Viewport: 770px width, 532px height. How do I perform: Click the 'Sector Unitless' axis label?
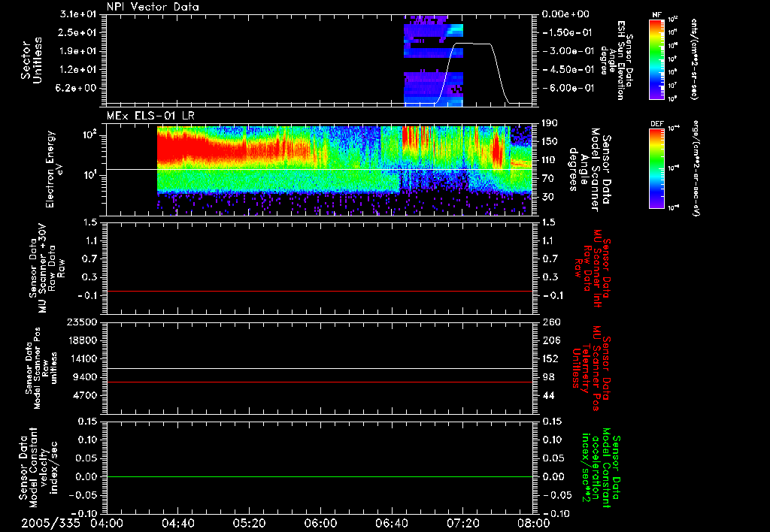(32, 60)
